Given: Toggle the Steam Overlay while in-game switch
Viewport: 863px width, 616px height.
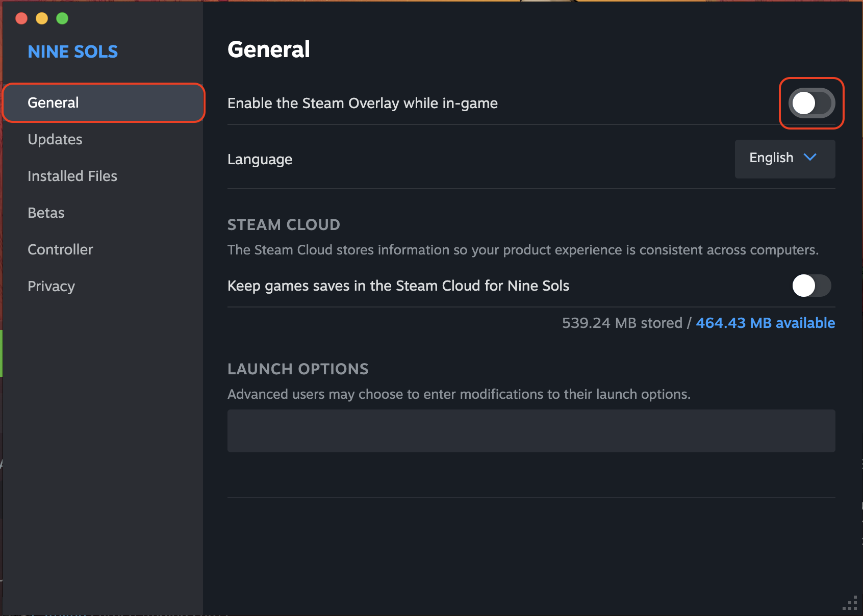Looking at the screenshot, I should click(811, 103).
